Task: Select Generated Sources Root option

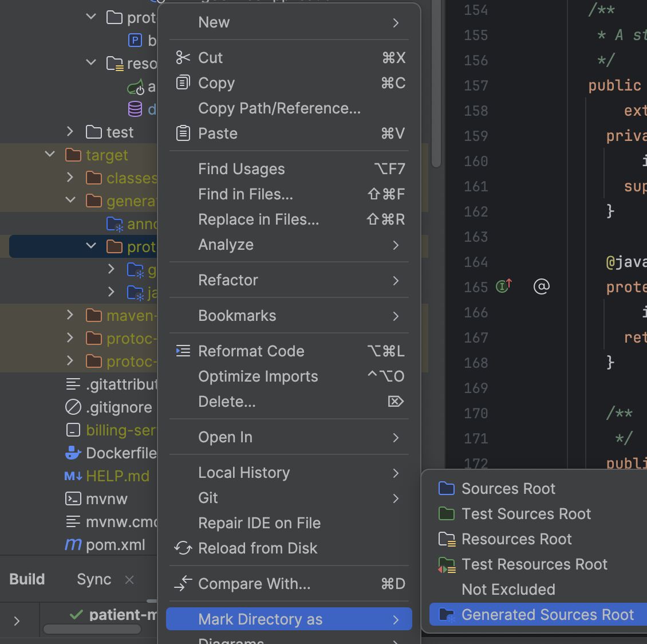Action: click(x=547, y=615)
